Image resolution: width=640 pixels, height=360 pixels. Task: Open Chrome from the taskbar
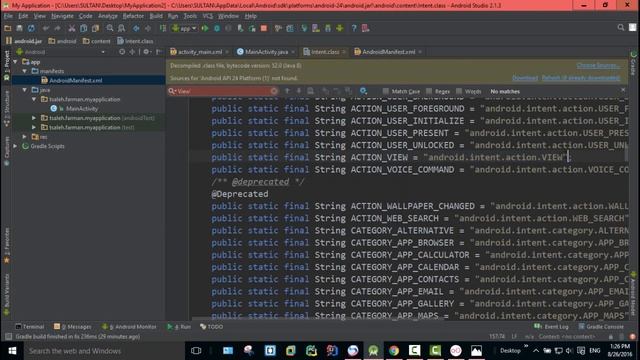click(394, 351)
